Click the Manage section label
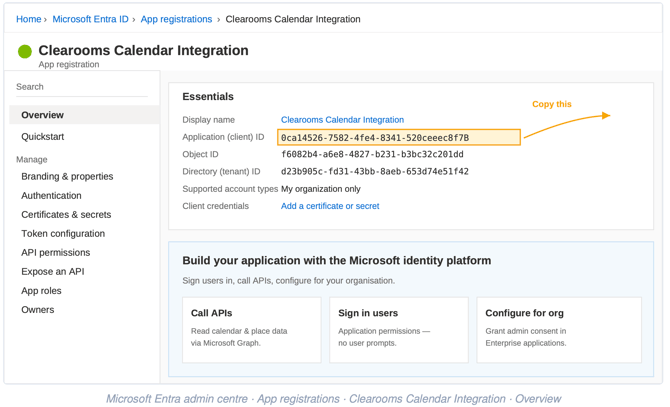This screenshot has width=670, height=407. click(x=32, y=159)
